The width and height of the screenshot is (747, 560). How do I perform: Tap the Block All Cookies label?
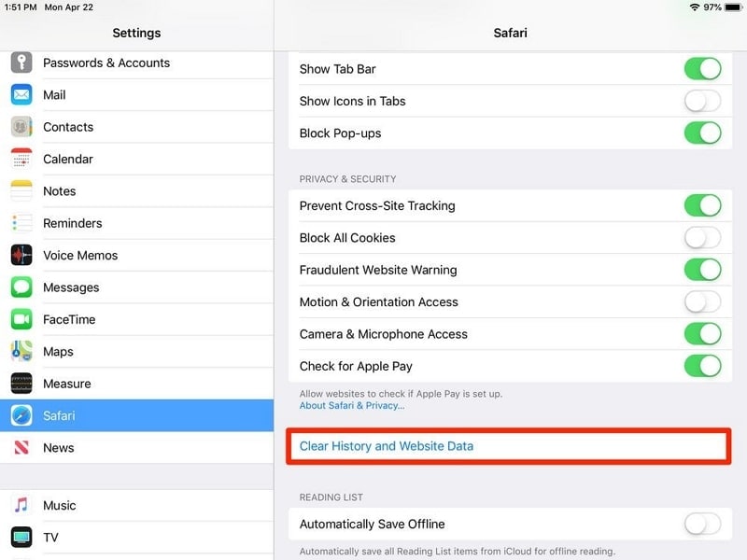point(347,238)
